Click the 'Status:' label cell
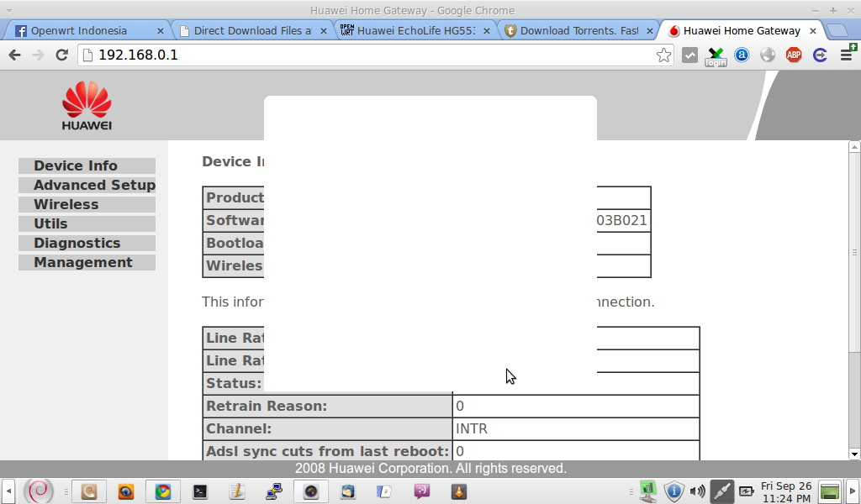The image size is (861, 504). pyautogui.click(x=234, y=383)
